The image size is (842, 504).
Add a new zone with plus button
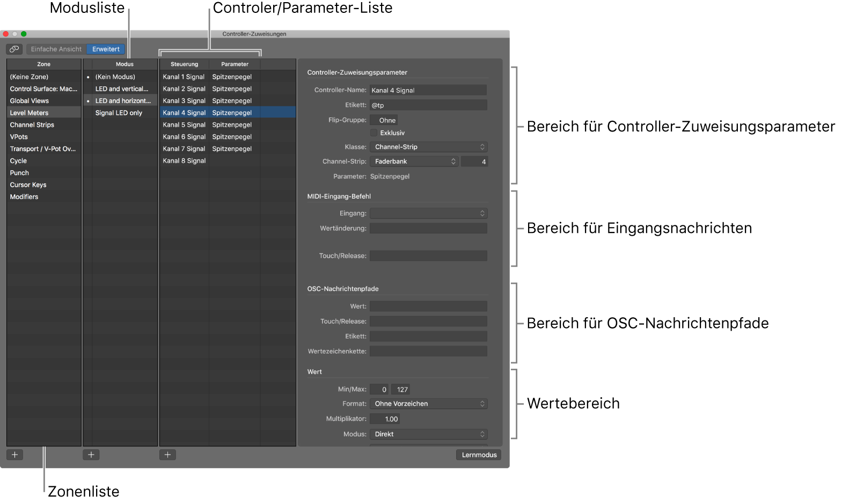[14, 455]
